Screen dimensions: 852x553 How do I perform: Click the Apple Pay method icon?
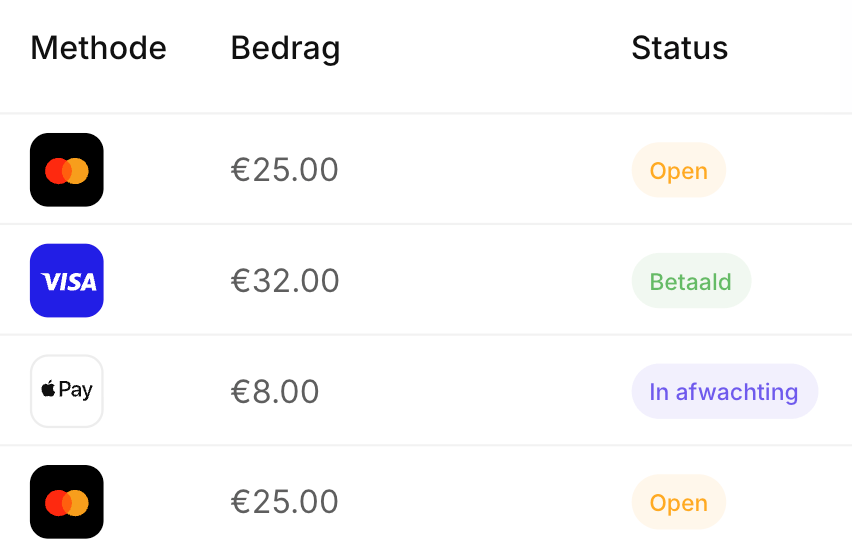(67, 391)
